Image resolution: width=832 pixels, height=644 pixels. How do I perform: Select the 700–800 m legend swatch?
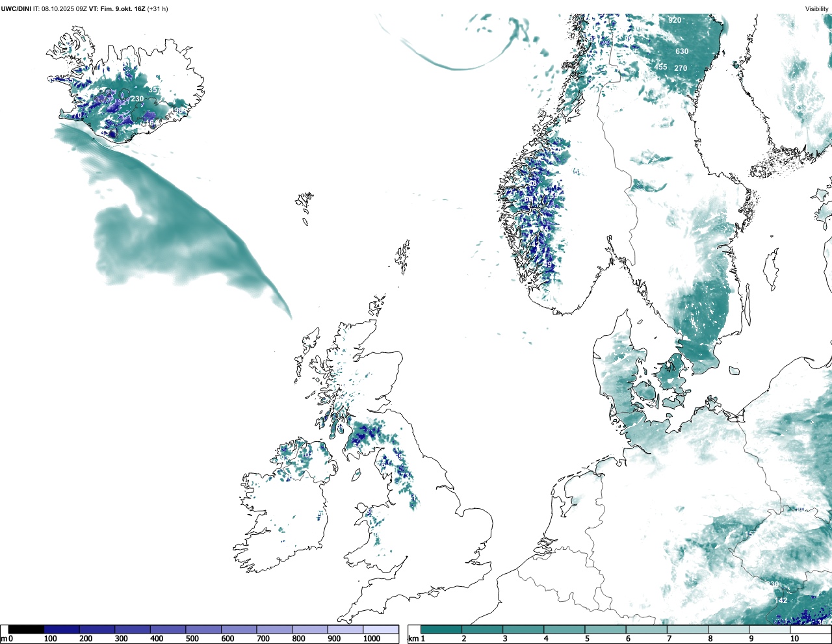tap(274, 629)
